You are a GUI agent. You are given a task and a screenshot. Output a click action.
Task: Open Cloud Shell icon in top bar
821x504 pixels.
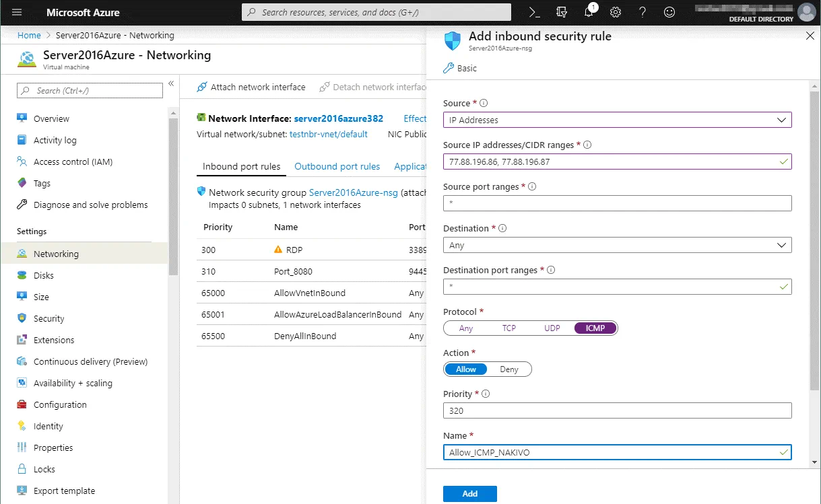(535, 12)
